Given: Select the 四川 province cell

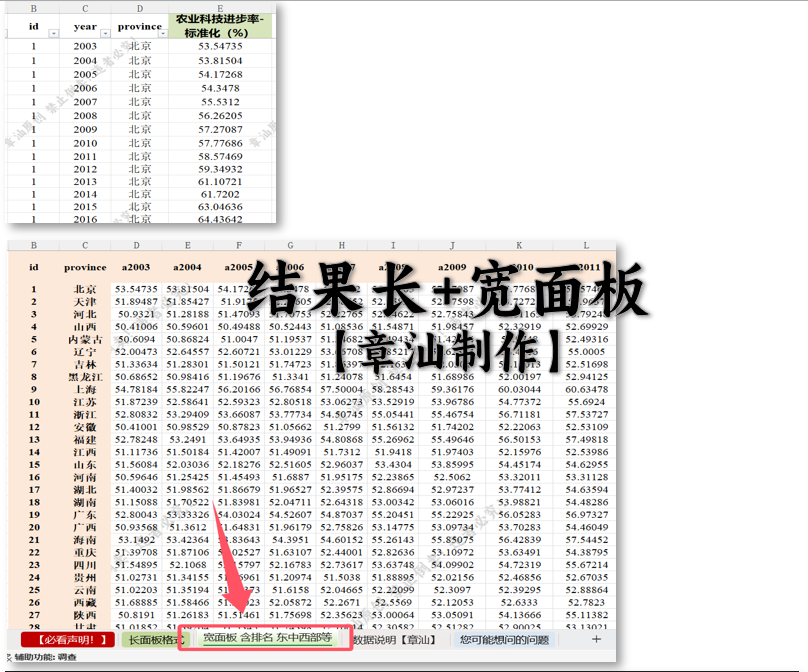Looking at the screenshot, I should (85, 565).
